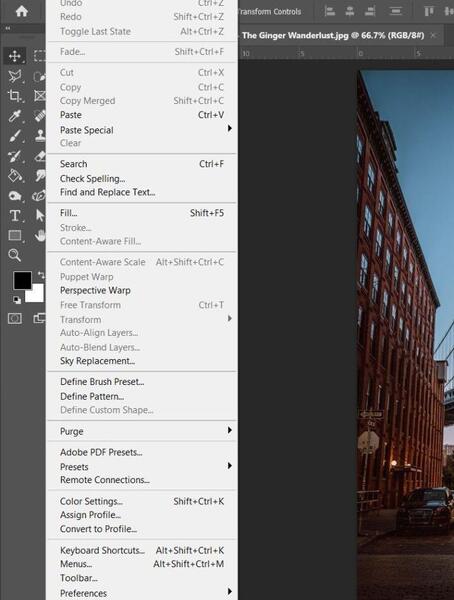
Task: Open Check Spelling dialog
Action: point(142,179)
